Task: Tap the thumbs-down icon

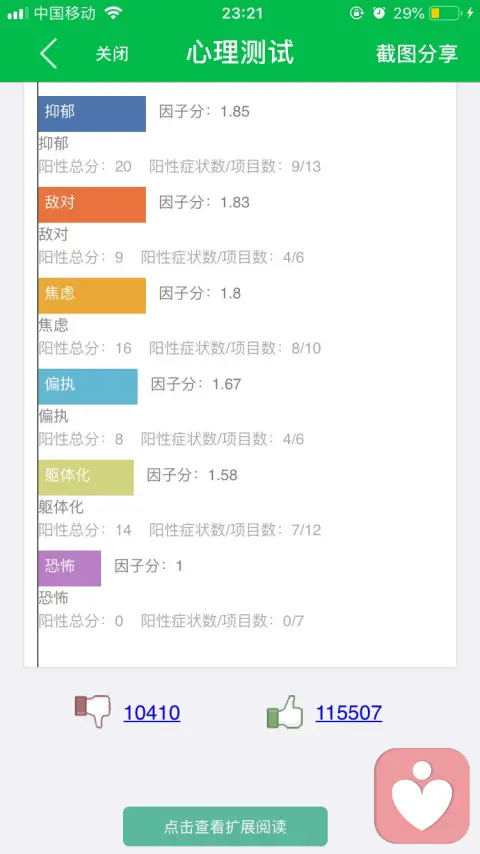Action: point(93,711)
